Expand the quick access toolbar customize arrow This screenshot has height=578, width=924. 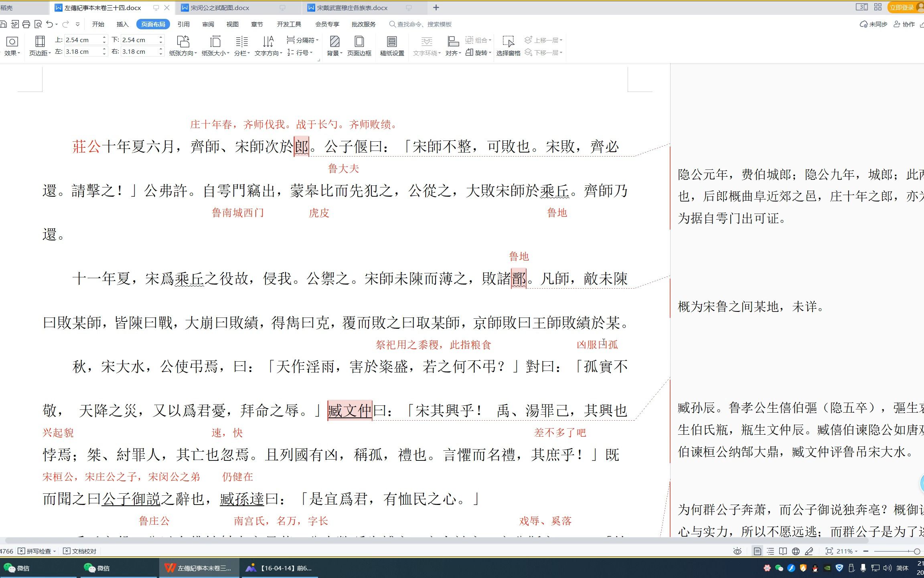point(77,24)
